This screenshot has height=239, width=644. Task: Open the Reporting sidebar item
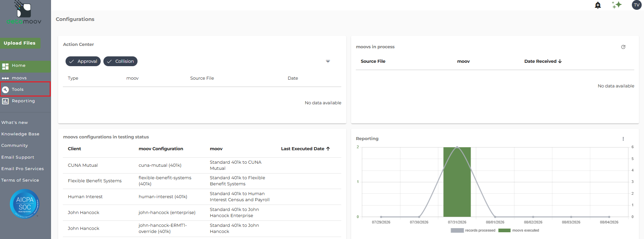point(25,101)
